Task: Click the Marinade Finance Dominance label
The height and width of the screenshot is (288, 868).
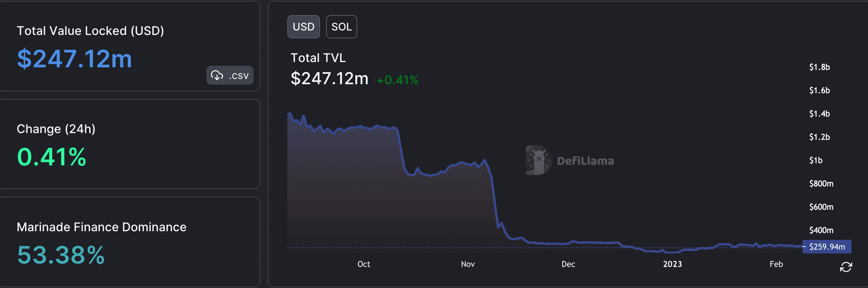Action: (102, 227)
